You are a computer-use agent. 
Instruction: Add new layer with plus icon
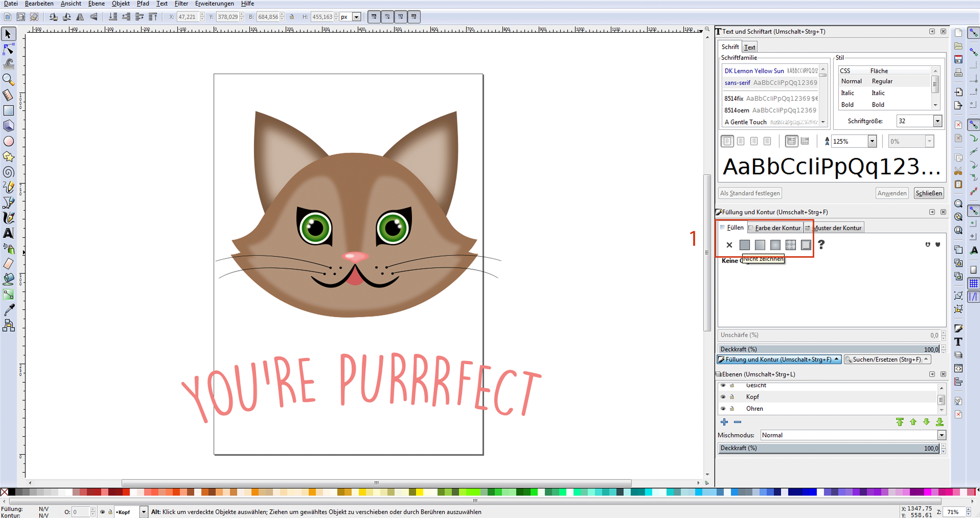click(724, 422)
